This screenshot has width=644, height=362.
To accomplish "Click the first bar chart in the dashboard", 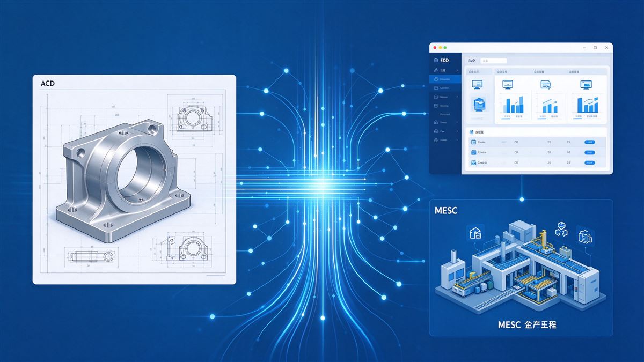I will [x=513, y=105].
